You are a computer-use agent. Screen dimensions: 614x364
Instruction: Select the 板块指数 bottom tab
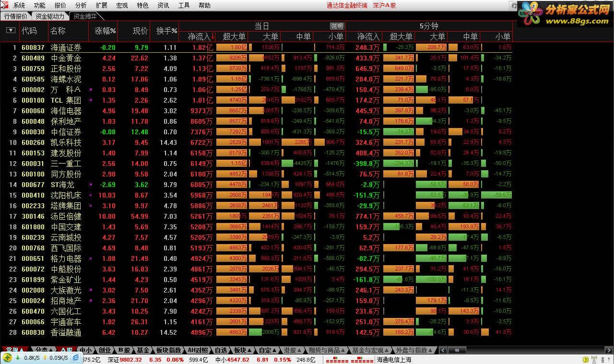(169, 350)
